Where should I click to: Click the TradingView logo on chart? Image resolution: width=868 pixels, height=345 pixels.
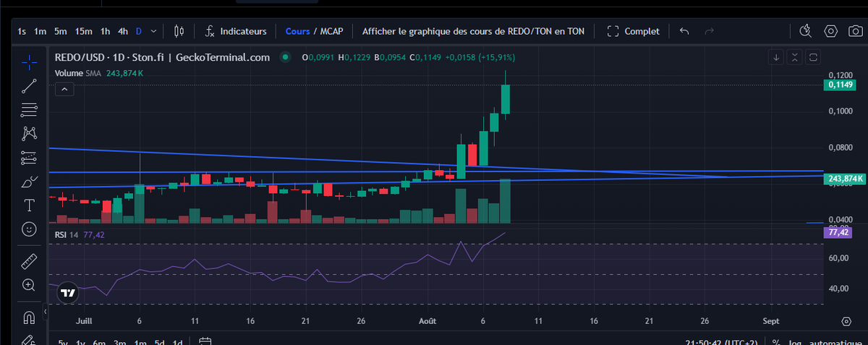click(67, 293)
